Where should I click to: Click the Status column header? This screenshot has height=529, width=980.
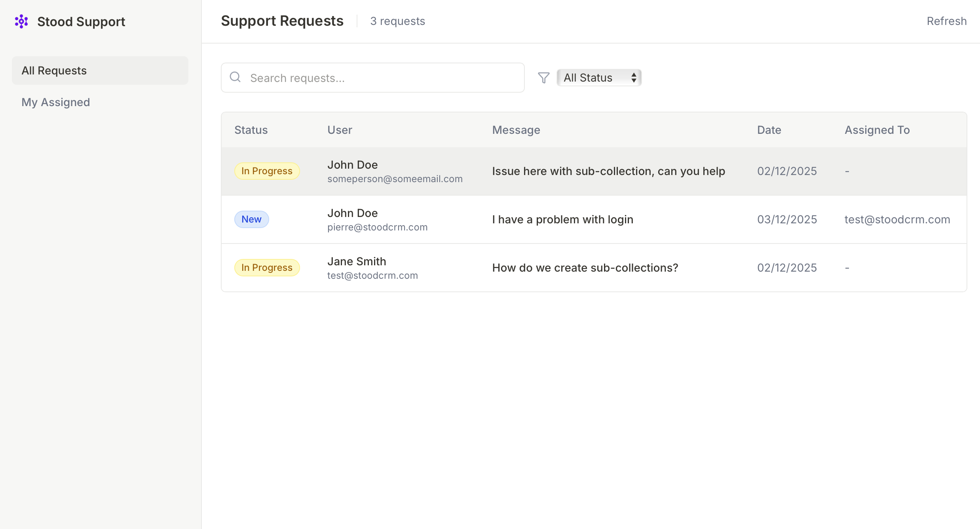click(x=251, y=130)
